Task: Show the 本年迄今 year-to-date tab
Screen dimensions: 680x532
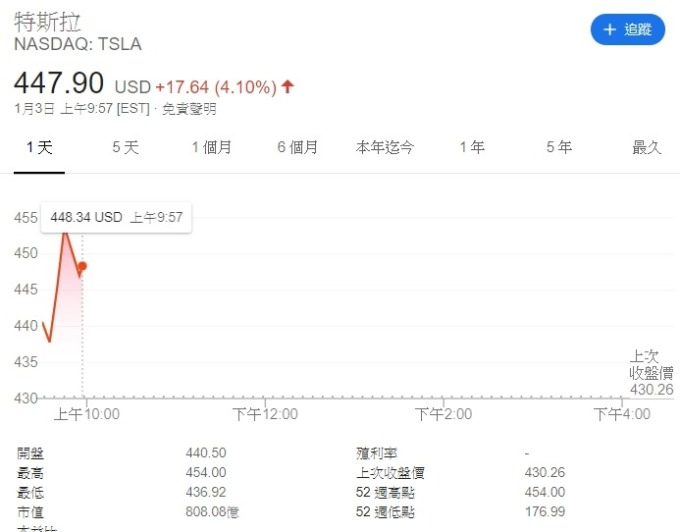Action: point(385,147)
